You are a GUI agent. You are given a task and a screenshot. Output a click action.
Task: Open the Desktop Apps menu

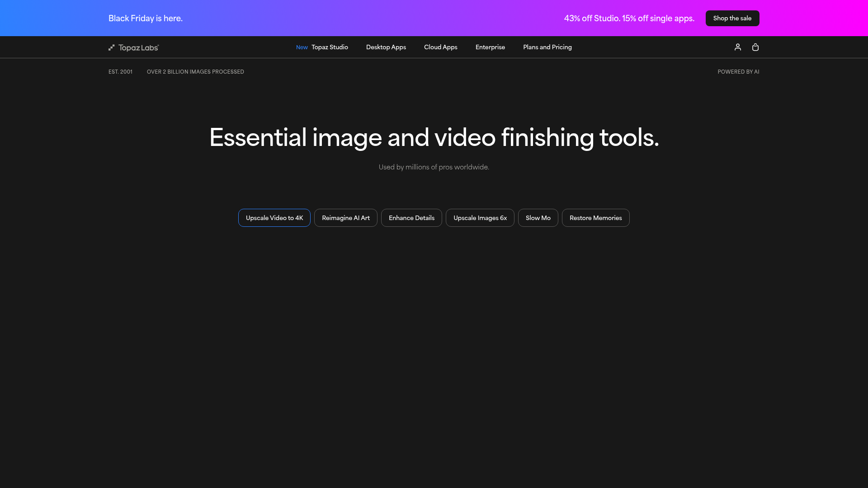[386, 47]
